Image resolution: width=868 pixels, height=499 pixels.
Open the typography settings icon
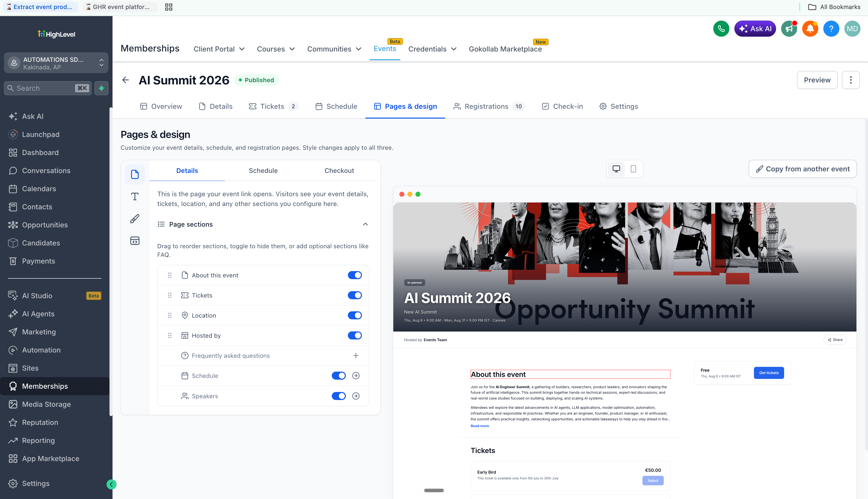(135, 197)
